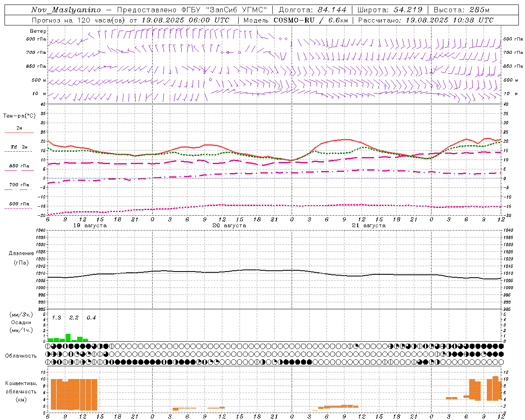Click the Конвективн. облачность label
The width and height of the screenshot is (525, 420).
21,388
